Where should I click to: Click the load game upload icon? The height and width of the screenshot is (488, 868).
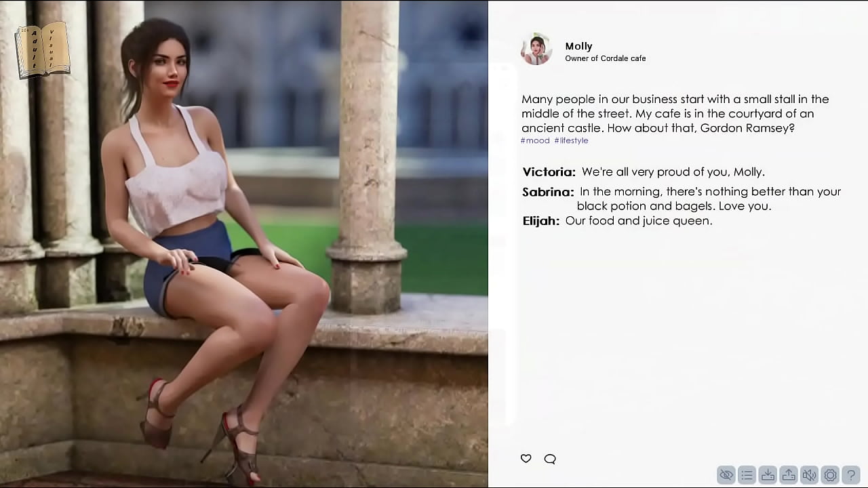(789, 475)
